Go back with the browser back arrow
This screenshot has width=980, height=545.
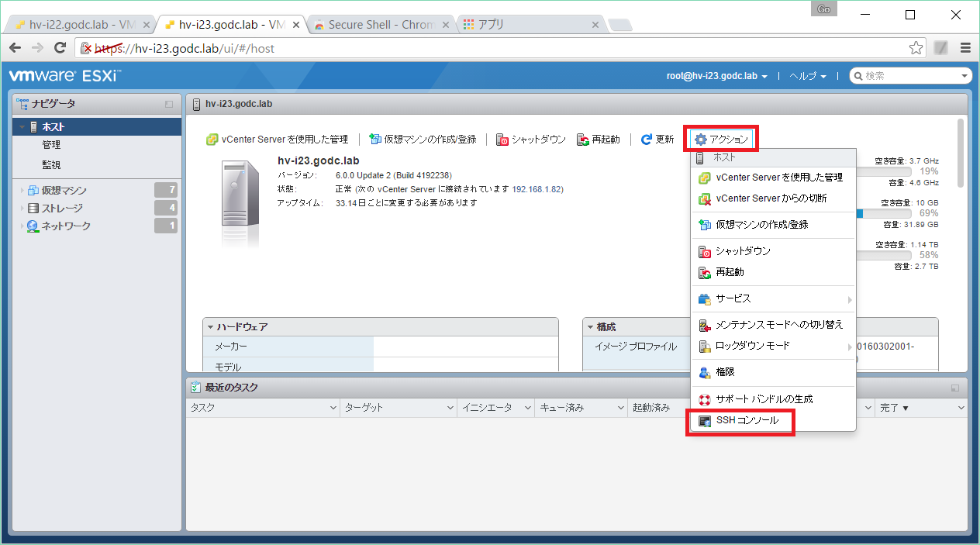point(15,48)
